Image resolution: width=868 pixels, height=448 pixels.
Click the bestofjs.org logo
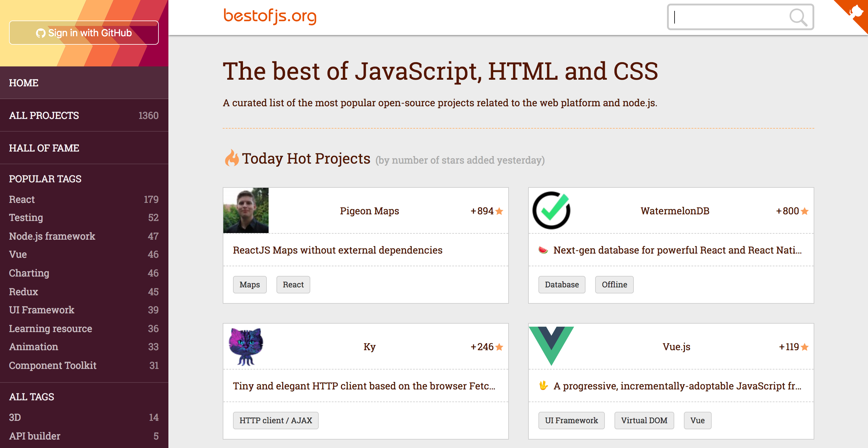pyautogui.click(x=269, y=16)
